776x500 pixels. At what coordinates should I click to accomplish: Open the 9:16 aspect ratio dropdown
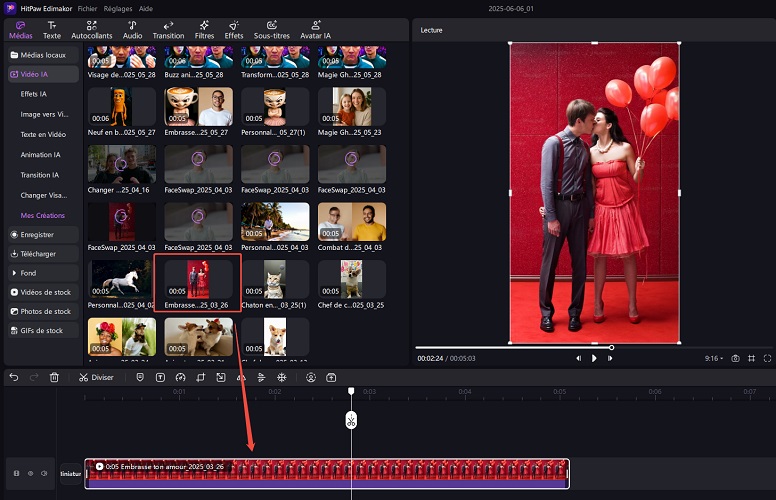tap(714, 358)
